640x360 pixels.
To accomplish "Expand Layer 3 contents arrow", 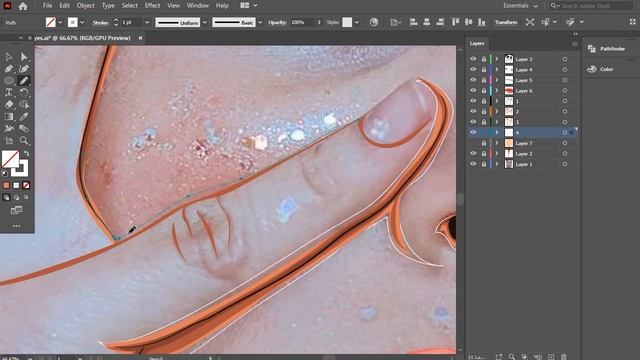I will [497, 59].
